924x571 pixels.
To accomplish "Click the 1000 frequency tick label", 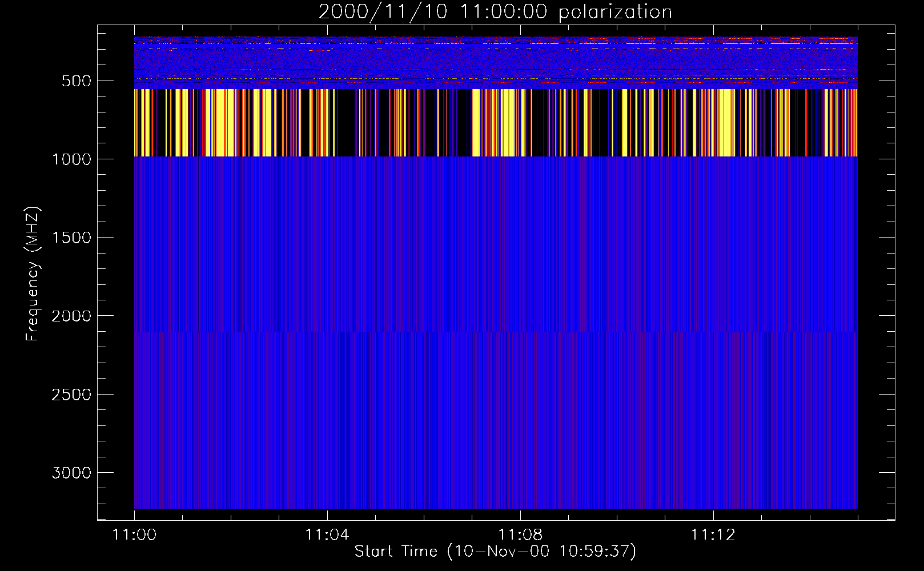I will [71, 159].
